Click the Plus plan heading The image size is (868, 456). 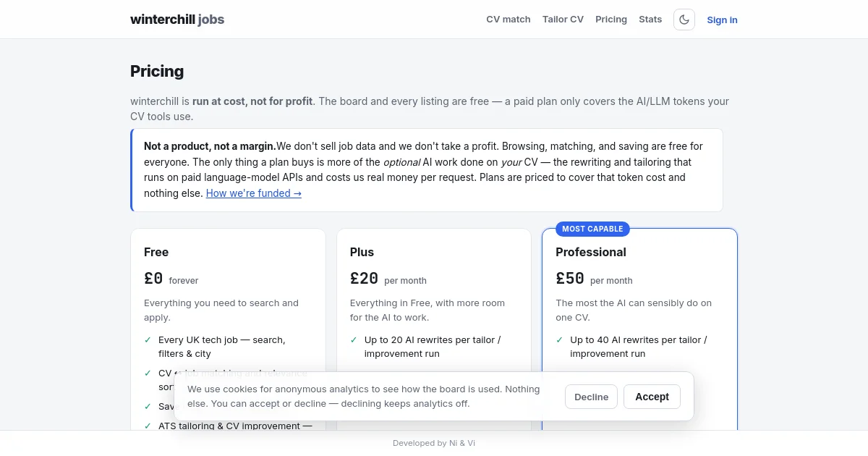click(x=362, y=252)
